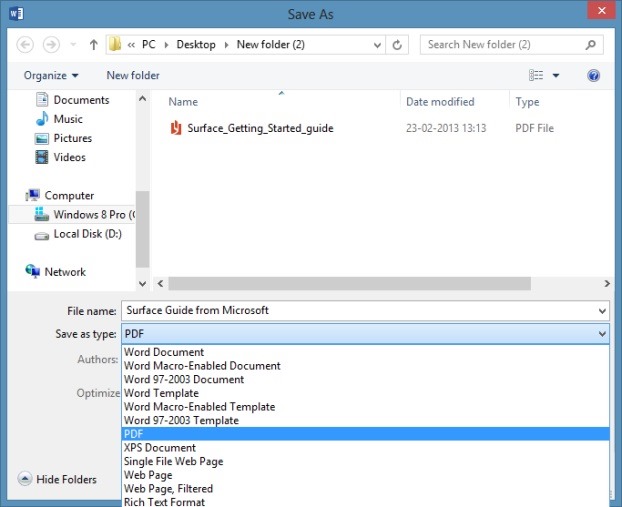Expand the File name dropdown arrow
622x507 pixels.
(602, 311)
